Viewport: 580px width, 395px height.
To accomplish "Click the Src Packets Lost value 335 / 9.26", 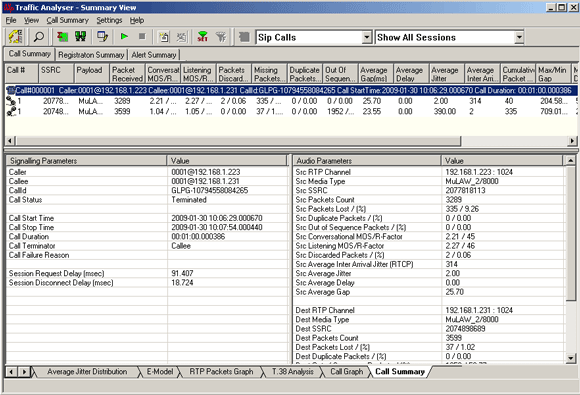I will (462, 209).
